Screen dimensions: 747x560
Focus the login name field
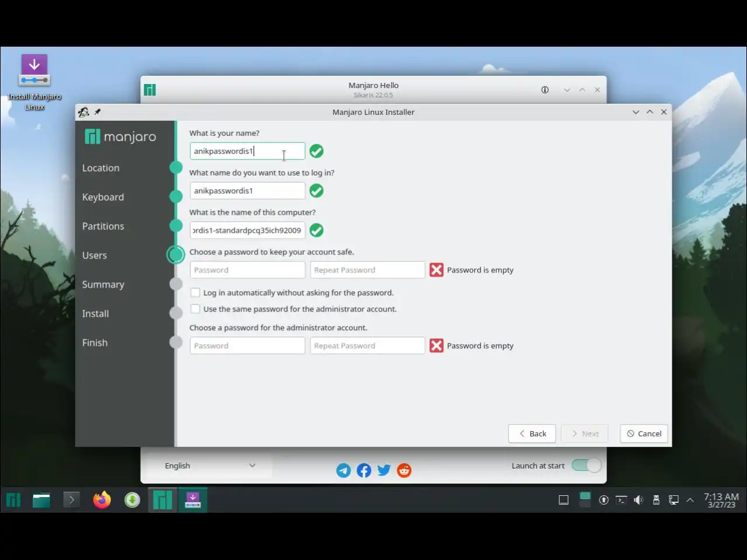[x=247, y=191]
